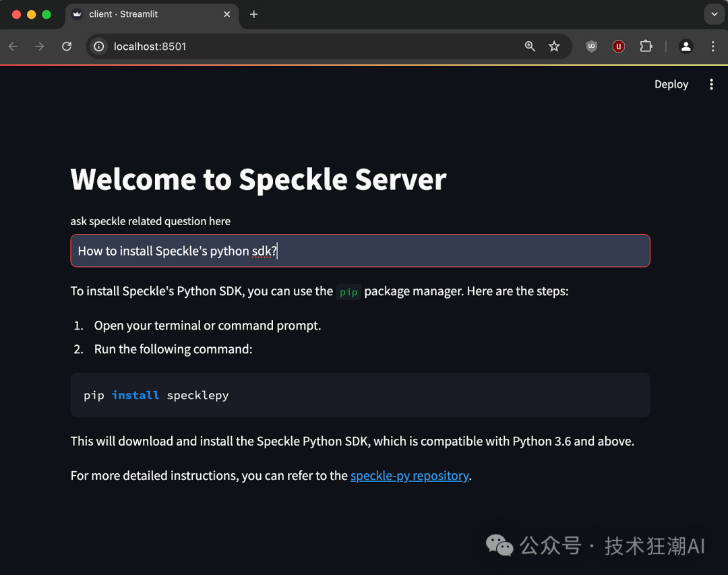
Task: Open the Chrome profile account icon
Action: click(x=686, y=46)
